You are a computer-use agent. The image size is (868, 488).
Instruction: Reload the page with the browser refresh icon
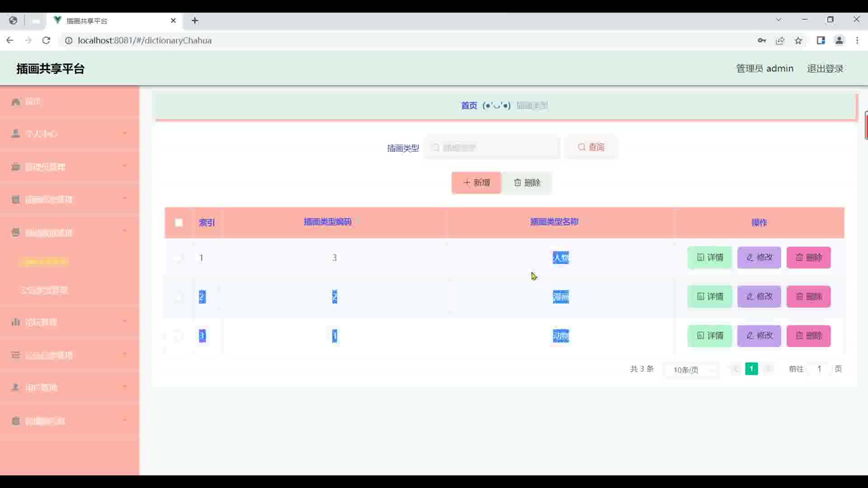46,41
